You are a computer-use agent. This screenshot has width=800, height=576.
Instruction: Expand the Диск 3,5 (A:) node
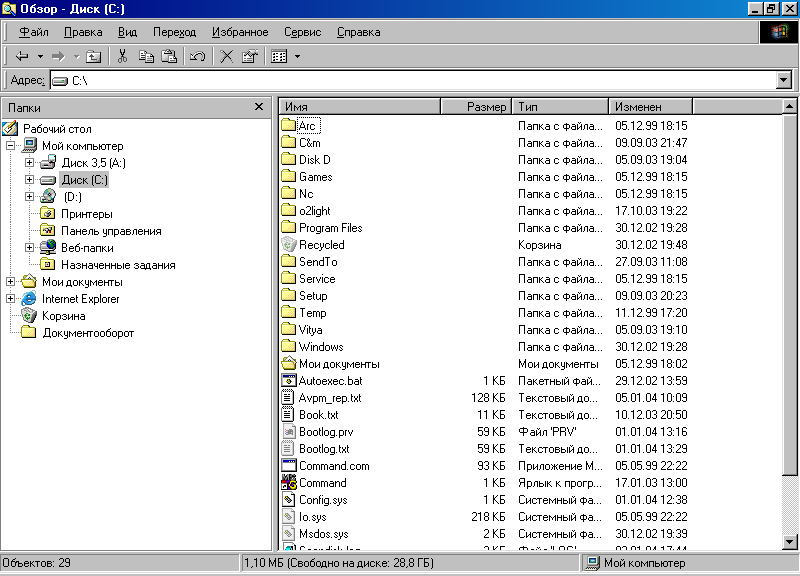(30, 163)
